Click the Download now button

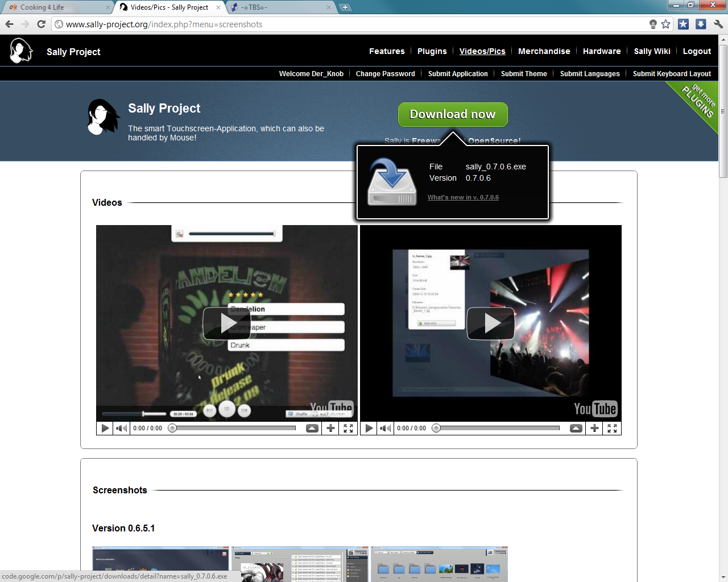tap(453, 114)
